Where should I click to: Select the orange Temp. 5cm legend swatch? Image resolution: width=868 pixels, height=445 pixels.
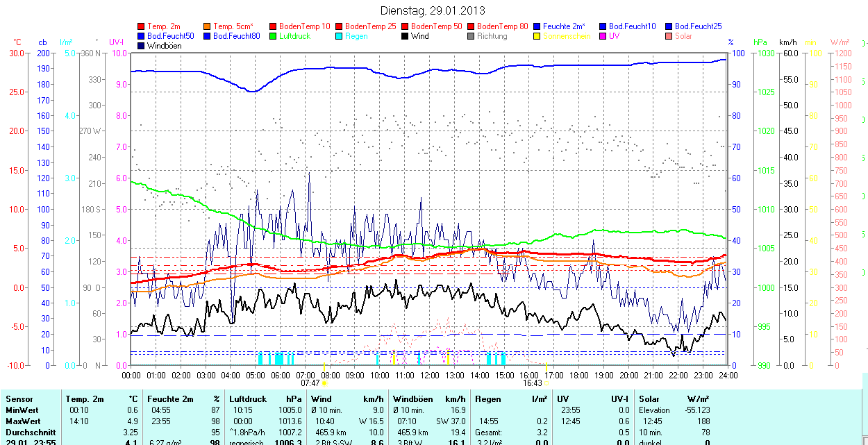pos(208,26)
